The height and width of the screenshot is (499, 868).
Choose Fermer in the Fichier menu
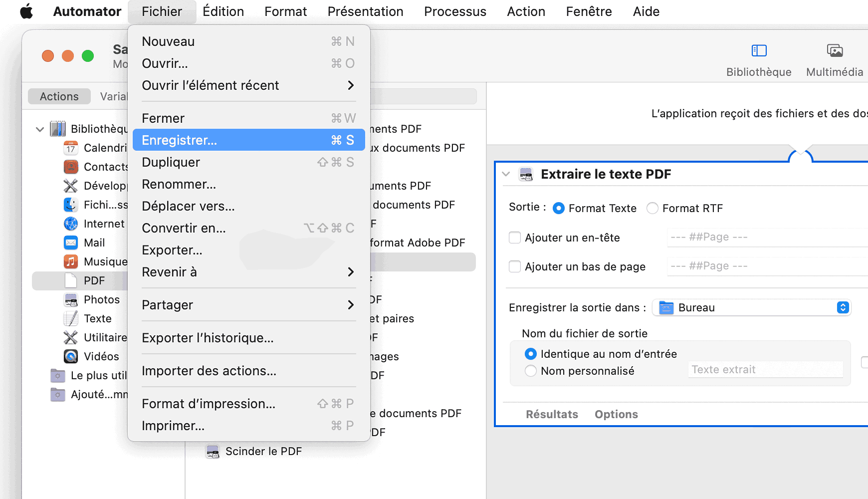click(x=248, y=118)
